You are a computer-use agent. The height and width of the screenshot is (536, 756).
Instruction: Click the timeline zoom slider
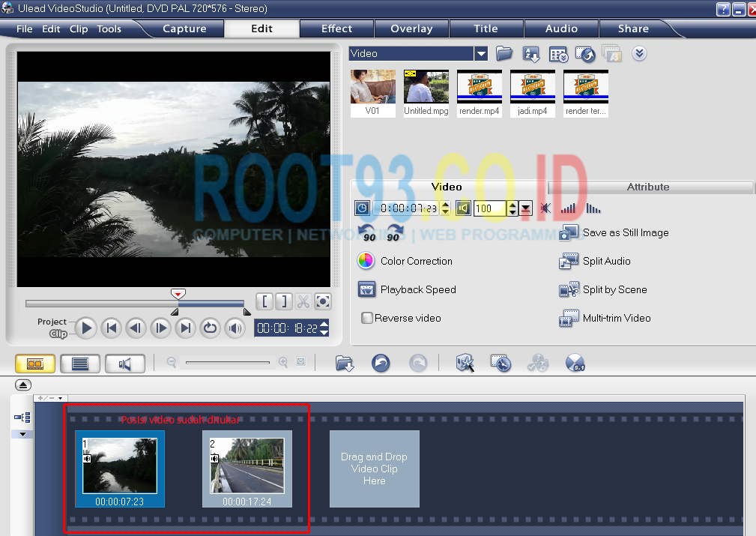pos(228,362)
